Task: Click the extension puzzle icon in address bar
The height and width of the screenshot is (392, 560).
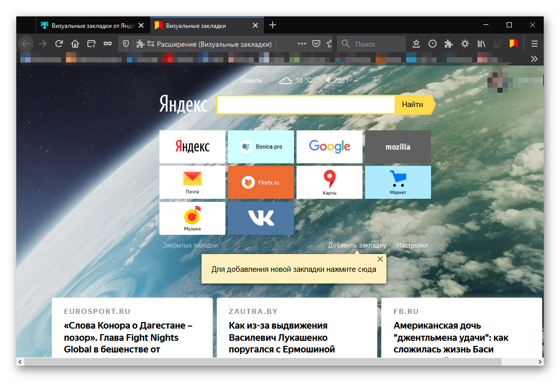Action: point(140,44)
